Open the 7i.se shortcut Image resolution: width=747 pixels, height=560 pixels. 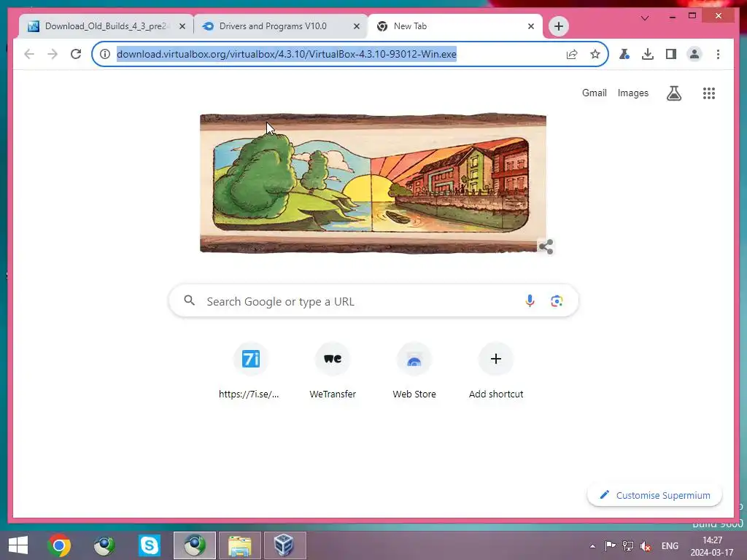251,370
